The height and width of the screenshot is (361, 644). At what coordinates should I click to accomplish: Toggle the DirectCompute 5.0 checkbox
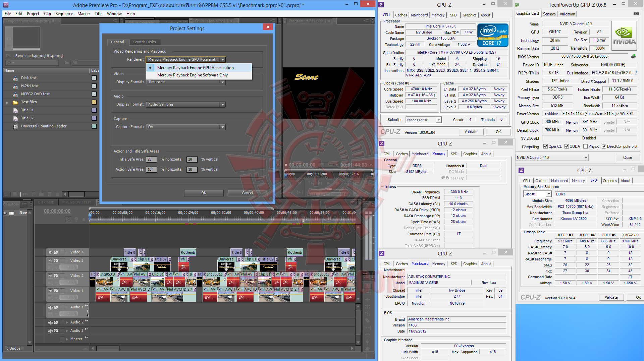pyautogui.click(x=604, y=146)
